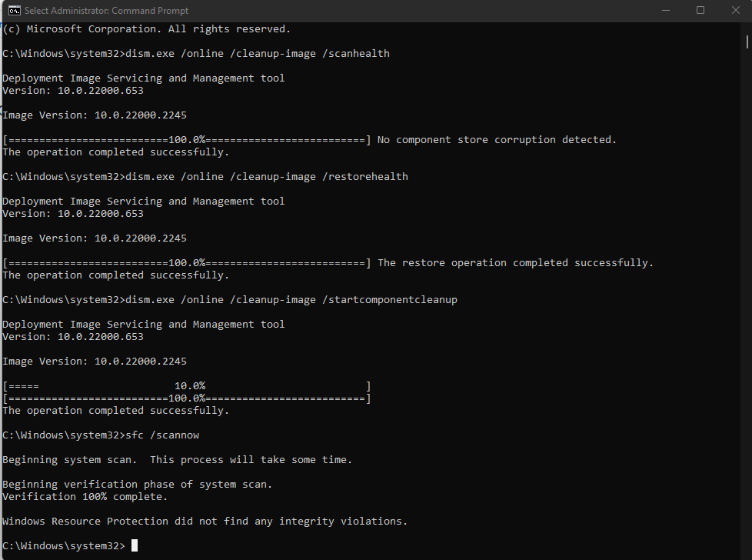Click the maximize window control
Image resolution: width=752 pixels, height=560 pixels.
[700, 10]
